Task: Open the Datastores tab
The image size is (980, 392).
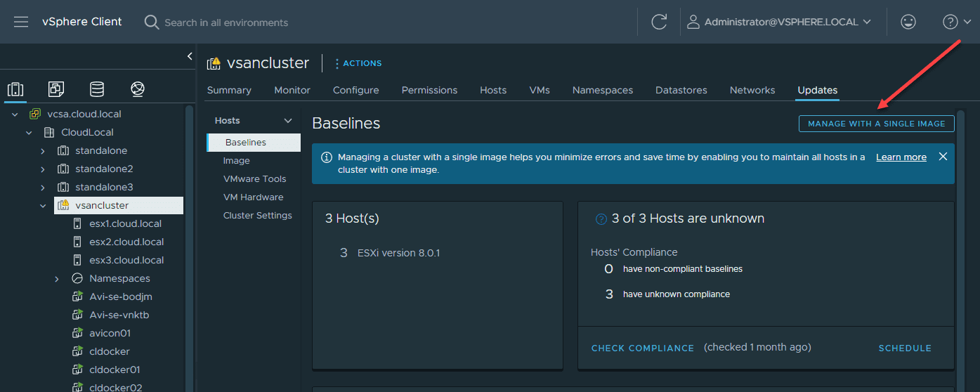Action: pyautogui.click(x=681, y=90)
